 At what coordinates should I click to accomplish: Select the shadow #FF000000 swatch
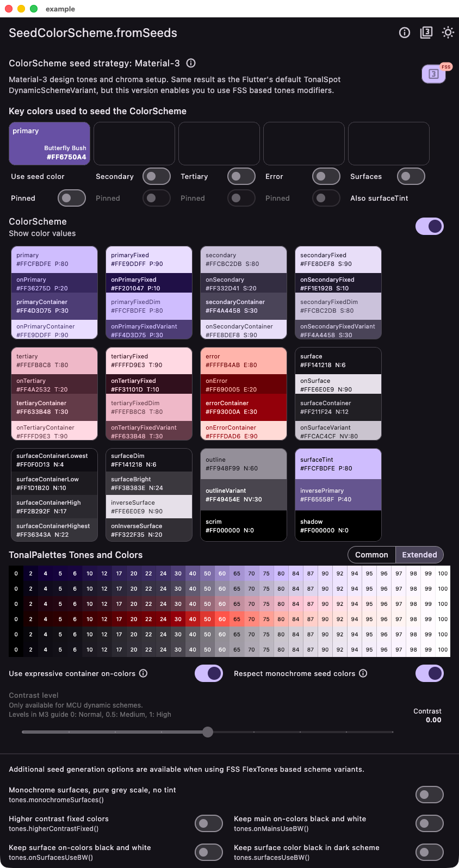tap(338, 525)
